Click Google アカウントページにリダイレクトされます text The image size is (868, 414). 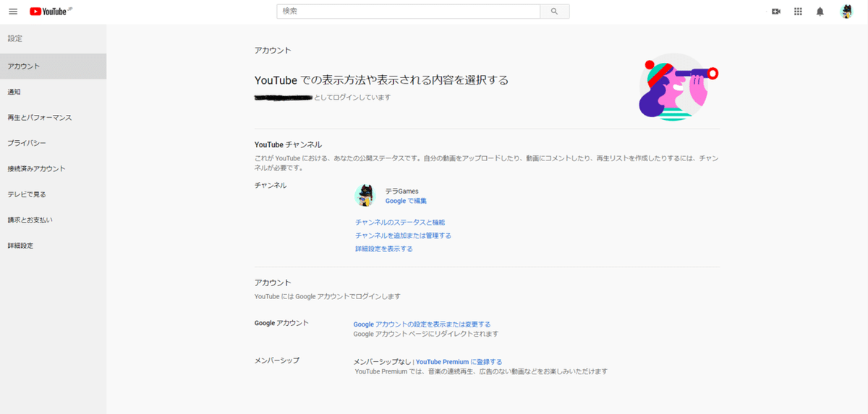coord(425,335)
